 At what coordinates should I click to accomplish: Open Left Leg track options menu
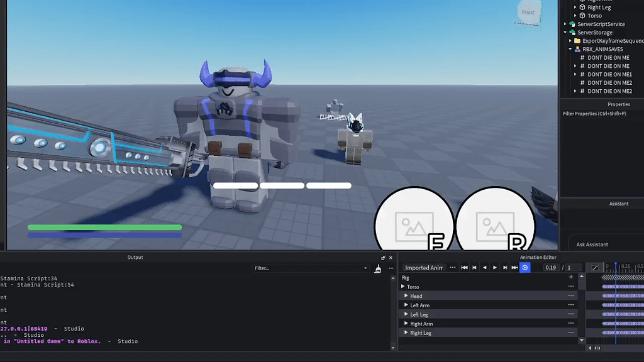point(571,314)
